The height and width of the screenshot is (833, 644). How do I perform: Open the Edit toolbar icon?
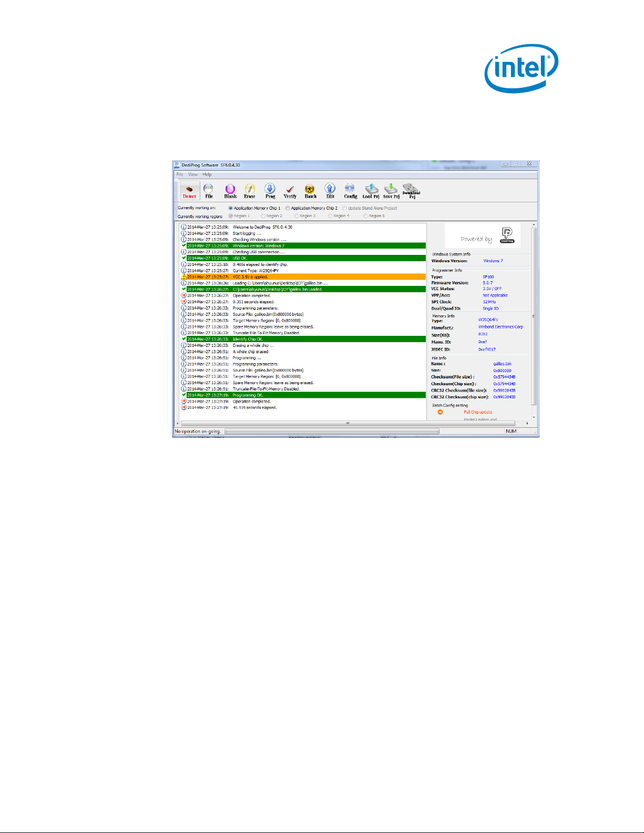click(x=330, y=191)
